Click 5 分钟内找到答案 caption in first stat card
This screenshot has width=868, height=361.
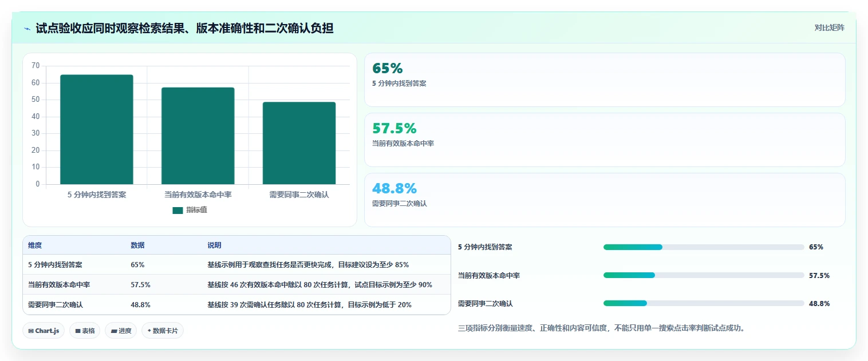coord(399,84)
